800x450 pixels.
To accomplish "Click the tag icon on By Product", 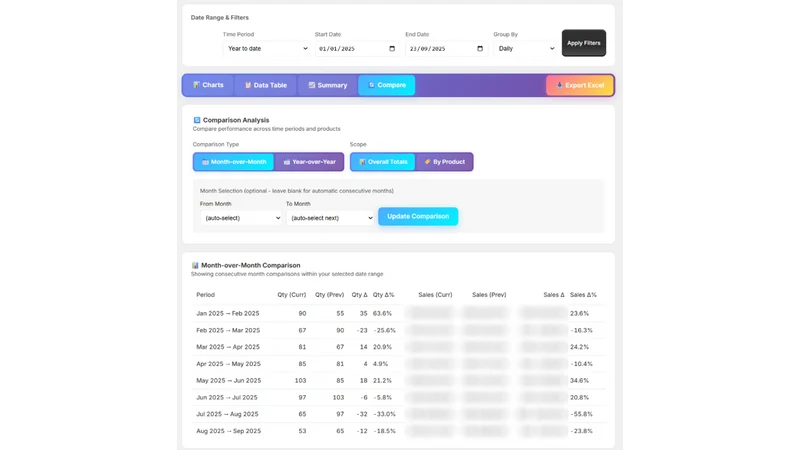I will (x=428, y=162).
